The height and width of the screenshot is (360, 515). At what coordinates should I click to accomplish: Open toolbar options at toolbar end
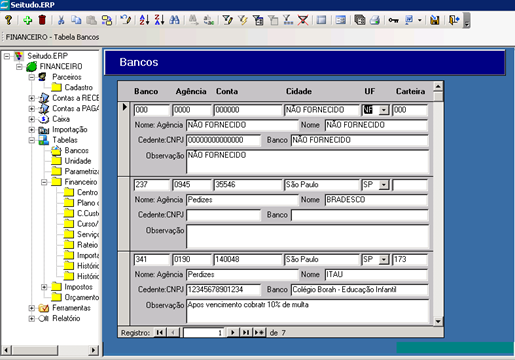[467, 21]
